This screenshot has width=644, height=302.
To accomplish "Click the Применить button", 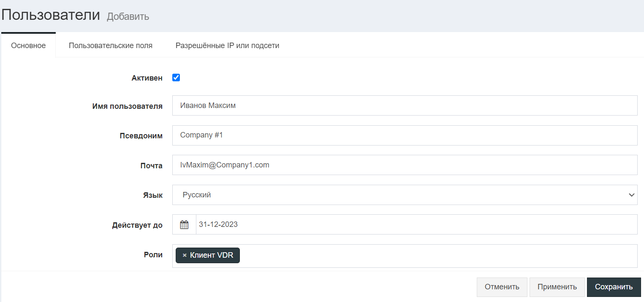I will click(557, 287).
